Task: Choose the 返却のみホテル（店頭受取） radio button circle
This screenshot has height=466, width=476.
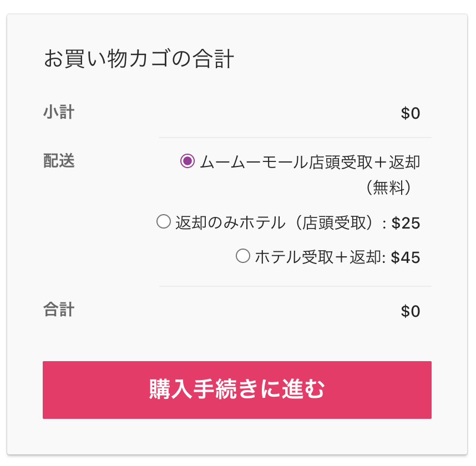Action: [x=164, y=222]
